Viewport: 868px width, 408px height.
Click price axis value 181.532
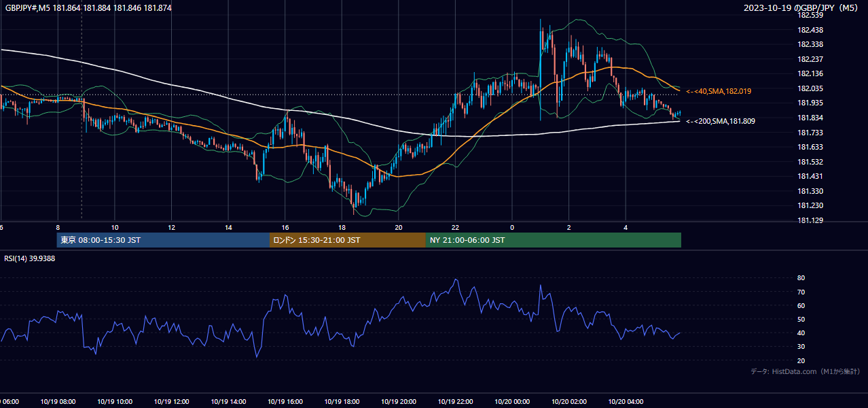tap(810, 162)
